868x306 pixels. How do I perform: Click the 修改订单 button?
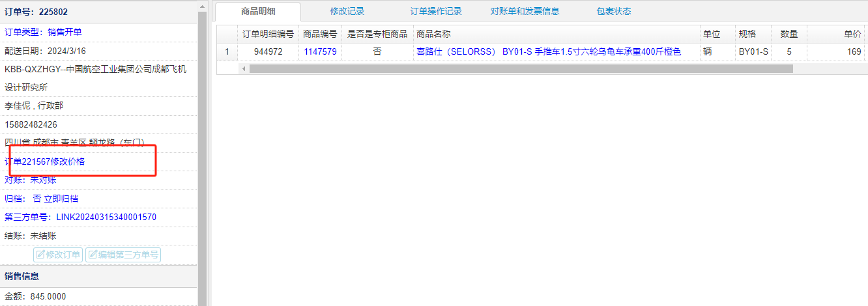[x=58, y=255]
